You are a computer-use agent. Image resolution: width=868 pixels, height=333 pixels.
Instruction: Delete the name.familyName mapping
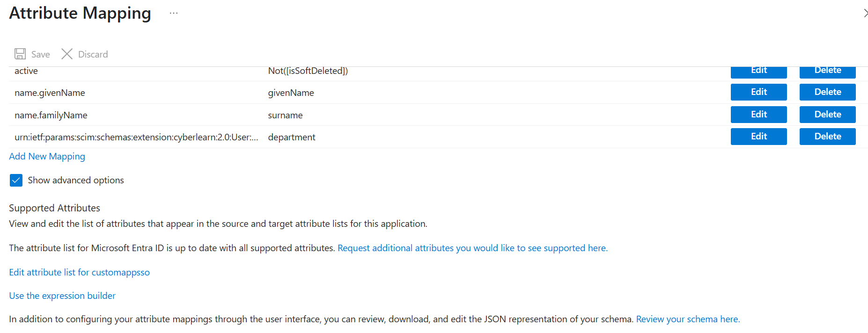pos(827,115)
